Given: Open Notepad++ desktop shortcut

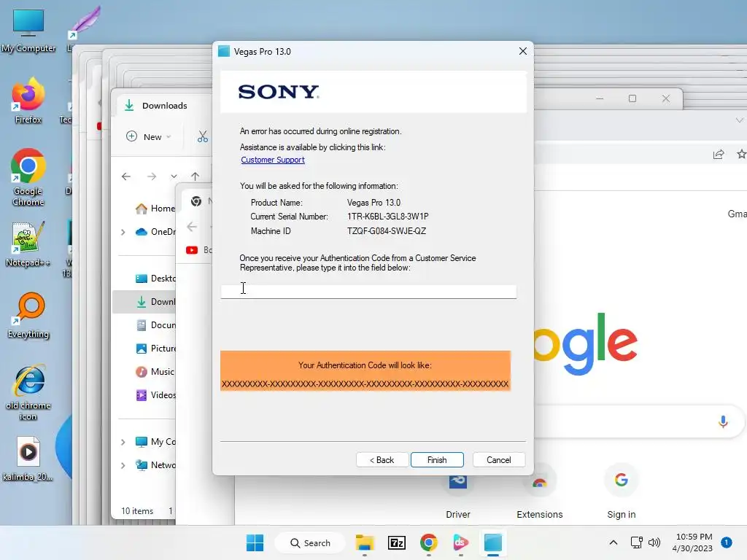Looking at the screenshot, I should [x=28, y=244].
